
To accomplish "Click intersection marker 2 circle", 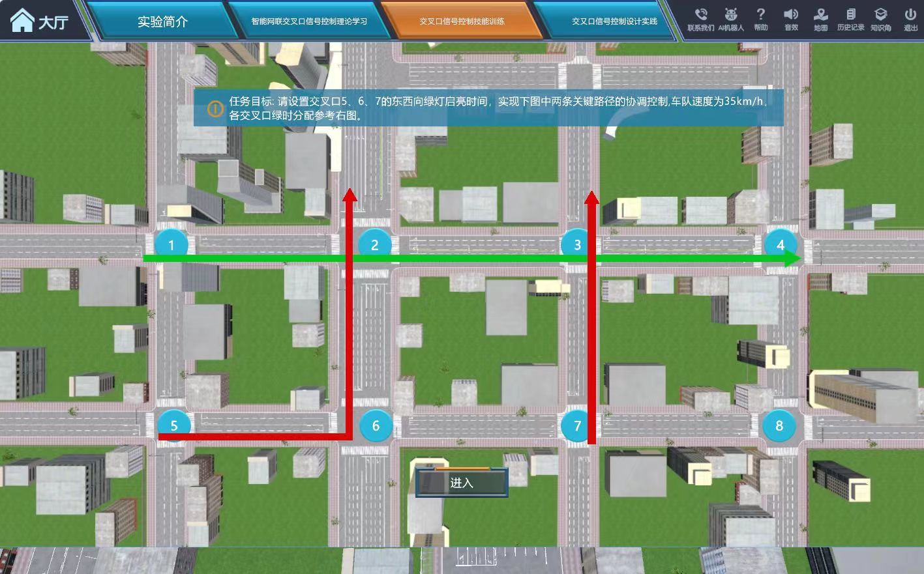I will [374, 245].
